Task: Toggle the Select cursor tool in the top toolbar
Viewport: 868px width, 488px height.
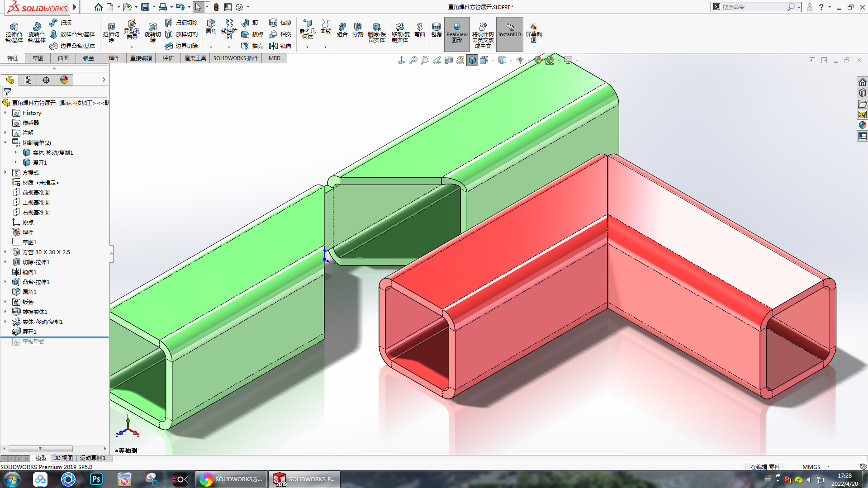Action: coord(198,7)
